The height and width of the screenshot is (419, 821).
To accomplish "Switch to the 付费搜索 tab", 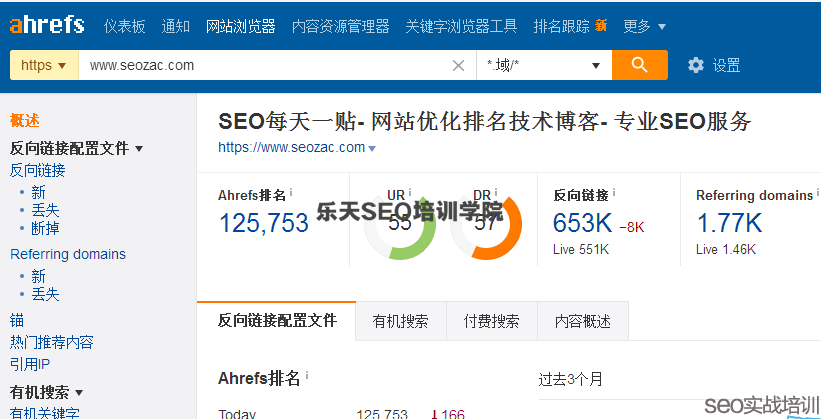I will tap(491, 321).
